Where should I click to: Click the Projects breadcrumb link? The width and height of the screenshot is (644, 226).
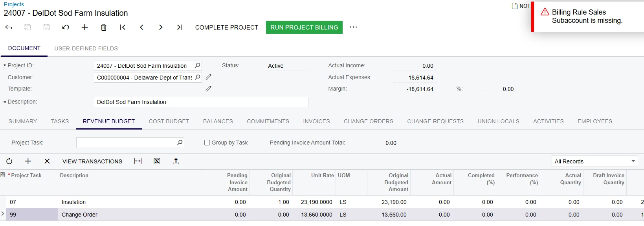[x=14, y=4]
